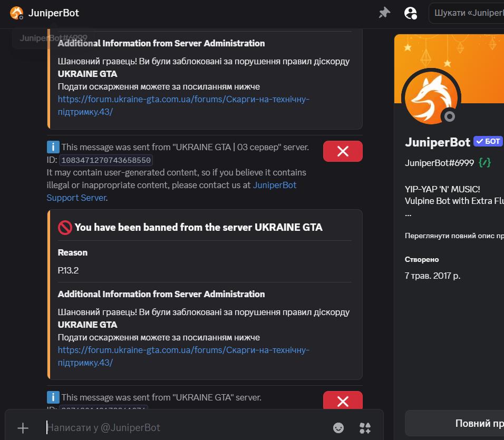Click JuniperBot#6999 username in profile
Screen dimensions: 504x440
click(439, 163)
